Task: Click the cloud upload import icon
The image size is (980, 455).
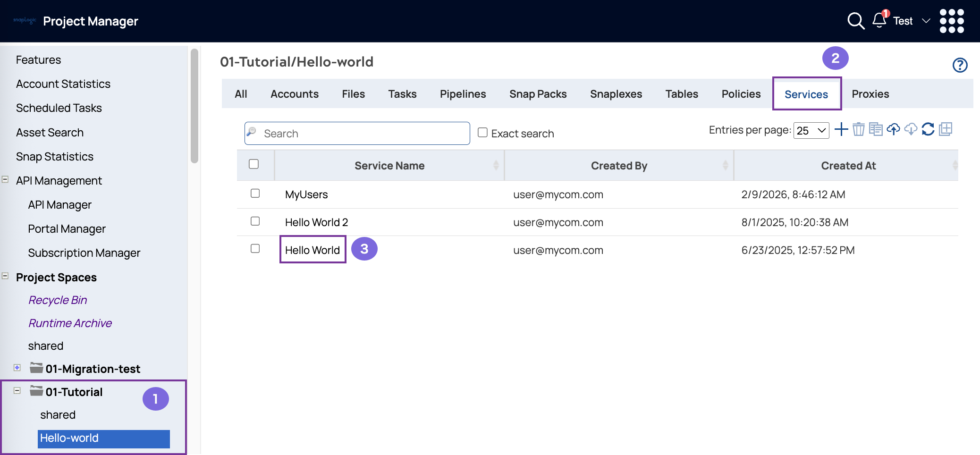Action: click(x=893, y=129)
